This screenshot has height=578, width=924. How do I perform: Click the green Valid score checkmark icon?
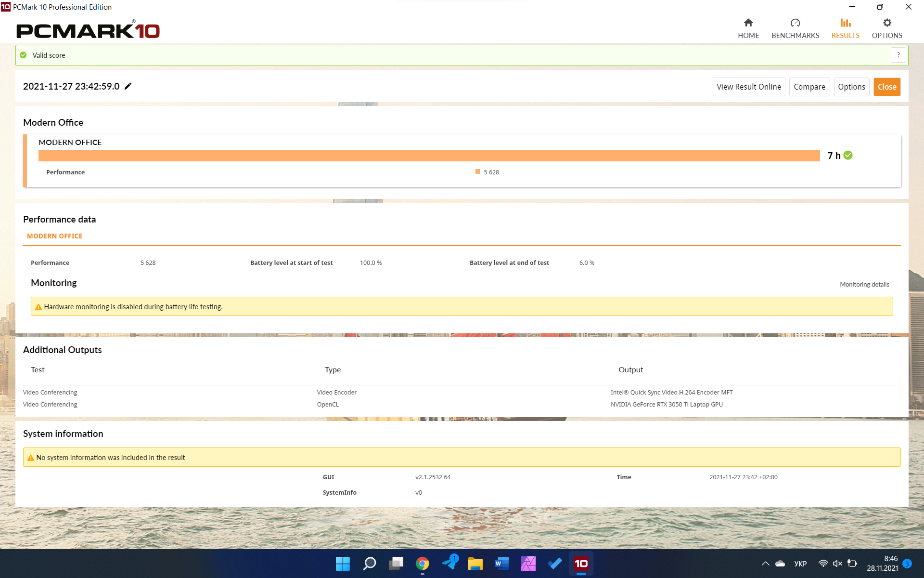pyautogui.click(x=23, y=55)
